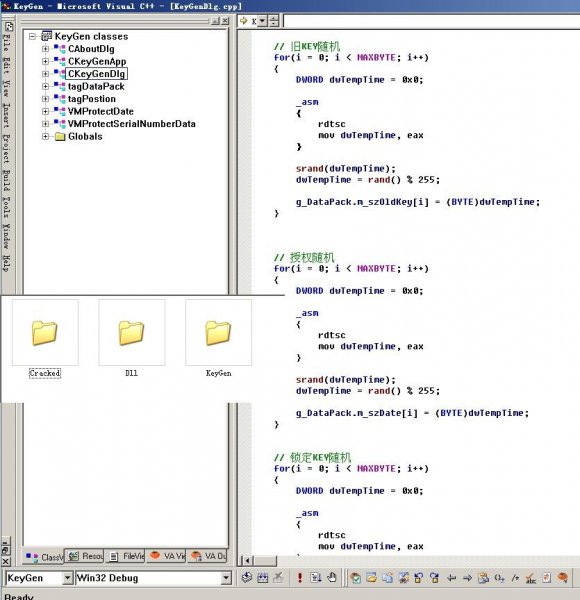
Task: Close the workspace panel with X button
Action: [225, 21]
